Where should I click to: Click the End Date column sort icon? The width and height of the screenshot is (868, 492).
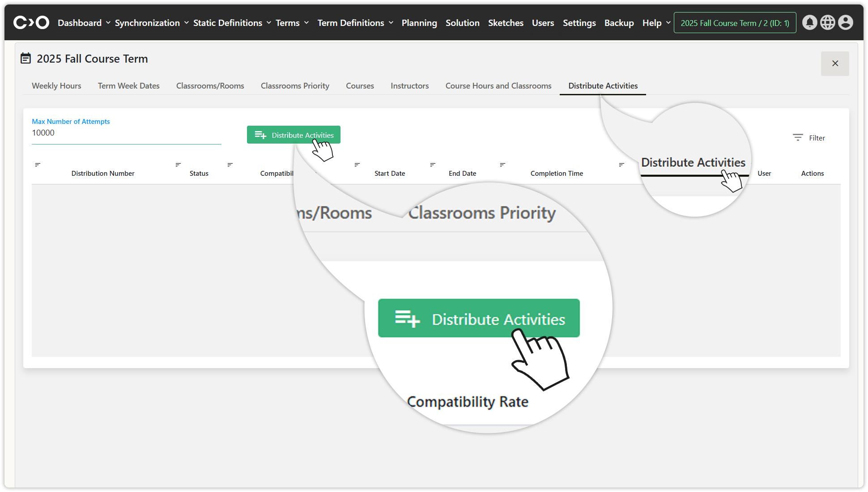pos(433,165)
